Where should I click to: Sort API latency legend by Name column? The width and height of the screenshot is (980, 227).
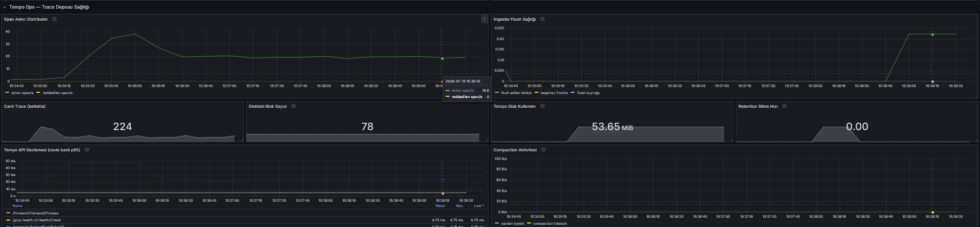pyautogui.click(x=17, y=206)
